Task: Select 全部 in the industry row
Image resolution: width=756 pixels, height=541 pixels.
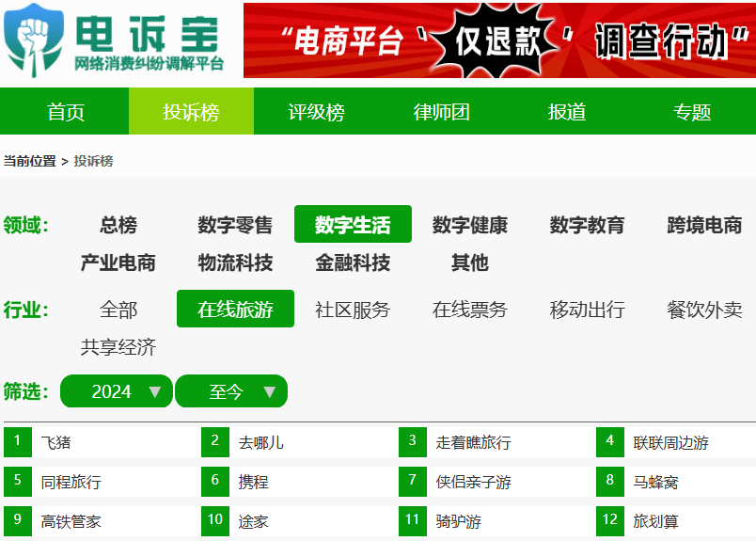Action: [118, 310]
